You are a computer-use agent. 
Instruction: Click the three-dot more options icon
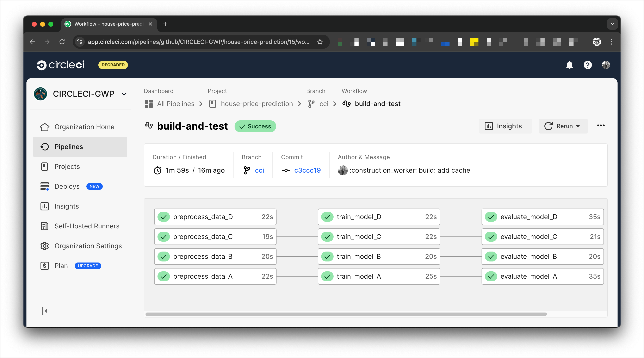(x=601, y=125)
